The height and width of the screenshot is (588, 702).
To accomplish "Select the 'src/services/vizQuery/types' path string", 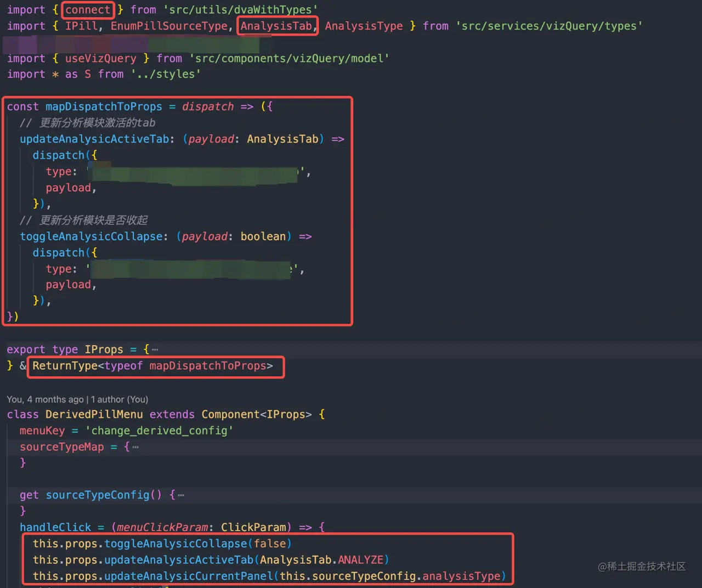I will (549, 26).
